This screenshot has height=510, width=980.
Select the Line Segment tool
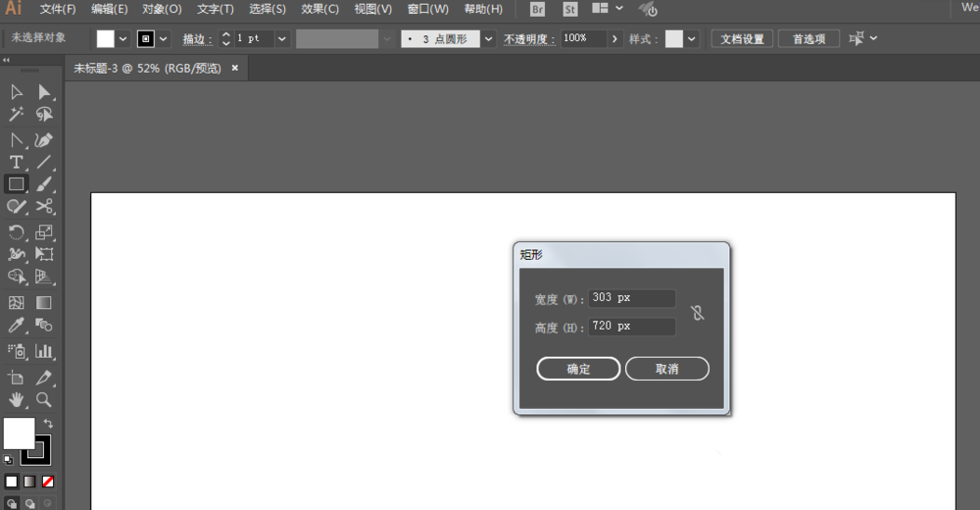[x=44, y=162]
